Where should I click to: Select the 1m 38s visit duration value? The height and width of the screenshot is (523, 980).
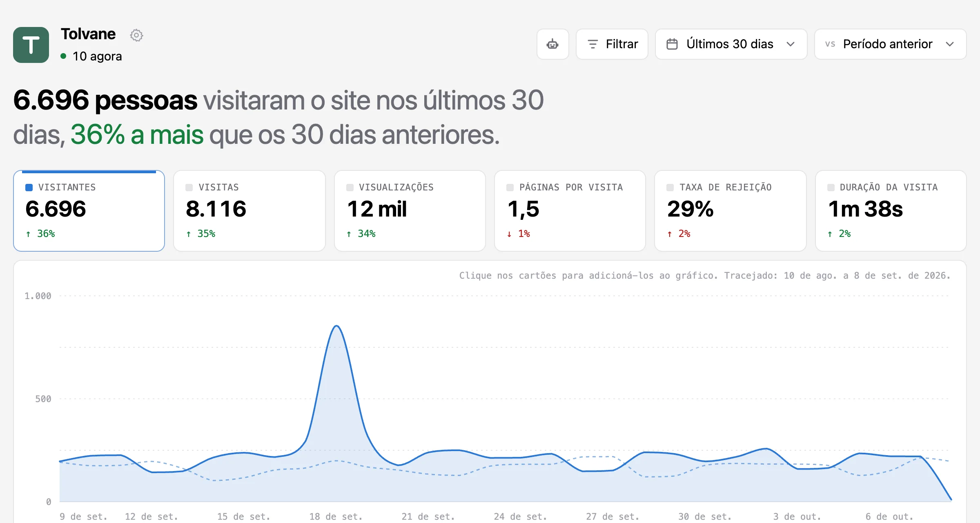pos(865,209)
